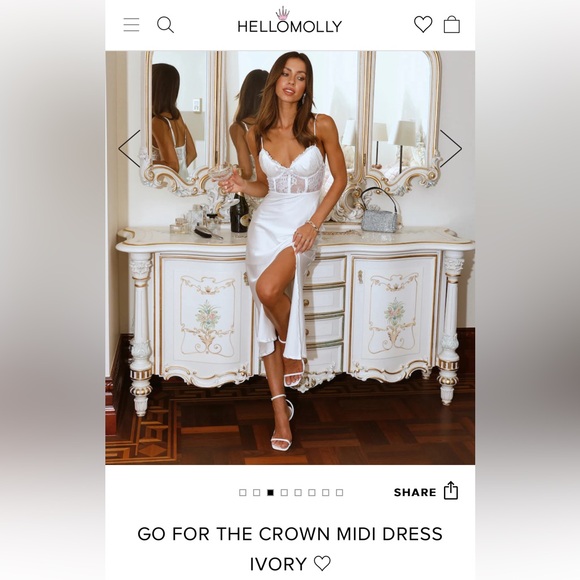
Task: Jump to sixth image indicator dot
Action: click(312, 492)
